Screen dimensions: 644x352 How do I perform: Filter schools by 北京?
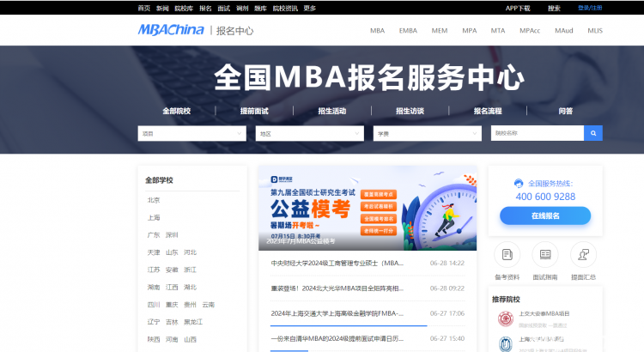[154, 200]
